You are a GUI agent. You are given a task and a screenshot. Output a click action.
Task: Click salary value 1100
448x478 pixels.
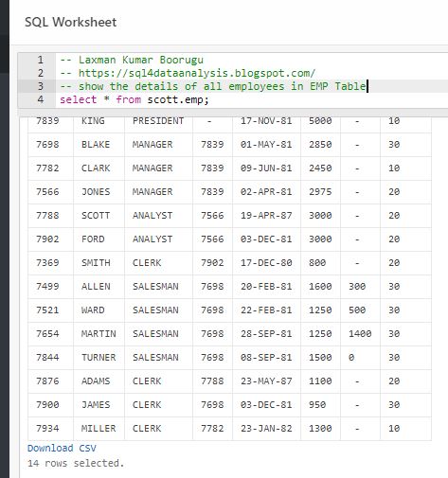(x=320, y=381)
